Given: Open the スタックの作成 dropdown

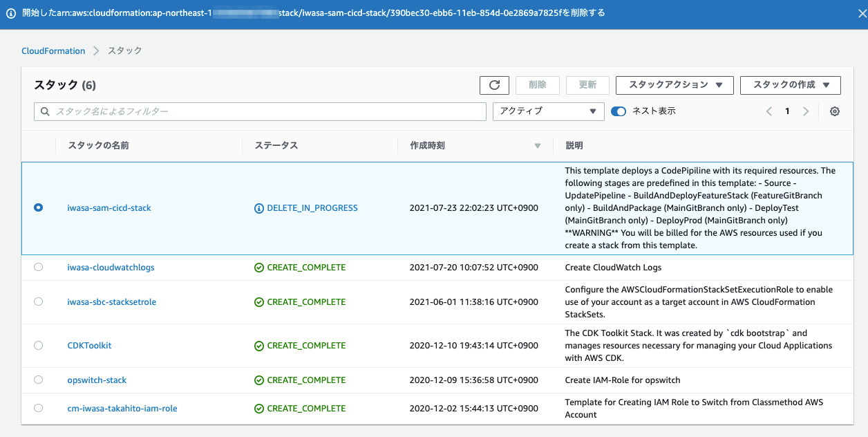Looking at the screenshot, I should click(x=790, y=85).
